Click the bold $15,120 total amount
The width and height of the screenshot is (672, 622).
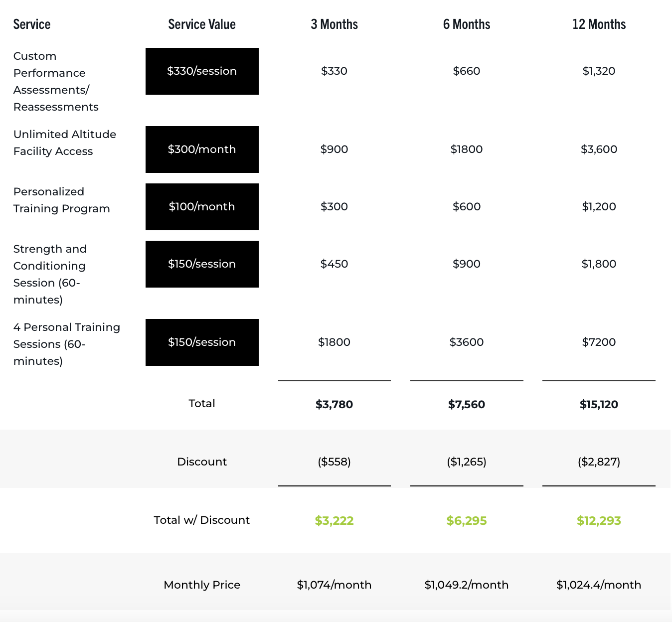(599, 405)
